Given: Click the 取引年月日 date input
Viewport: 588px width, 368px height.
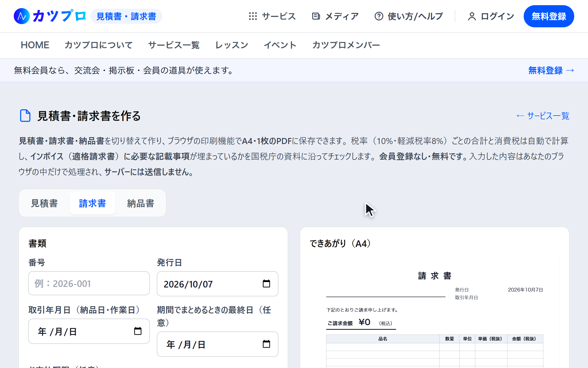Looking at the screenshot, I should pos(89,331).
